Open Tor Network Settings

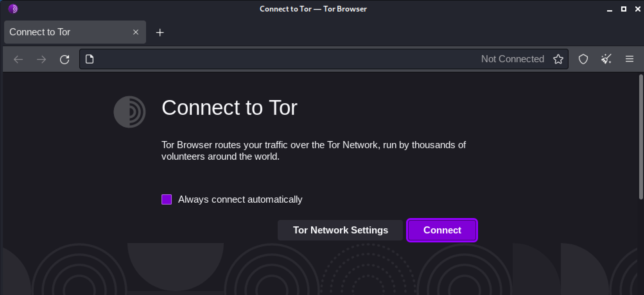340,230
